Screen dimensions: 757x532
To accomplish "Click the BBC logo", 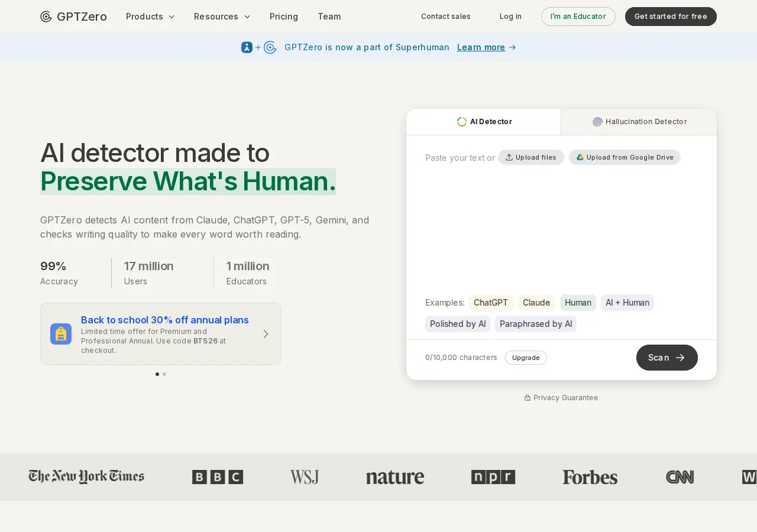I will 218,477.
